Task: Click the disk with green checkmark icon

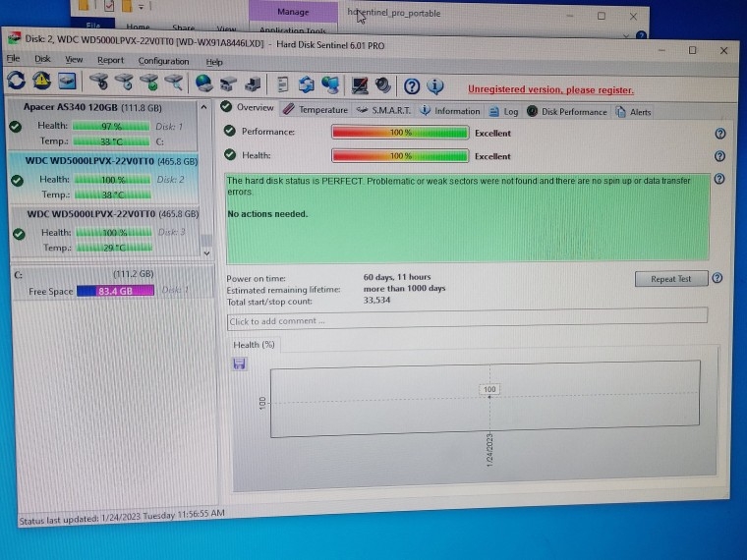Action: coord(149,83)
